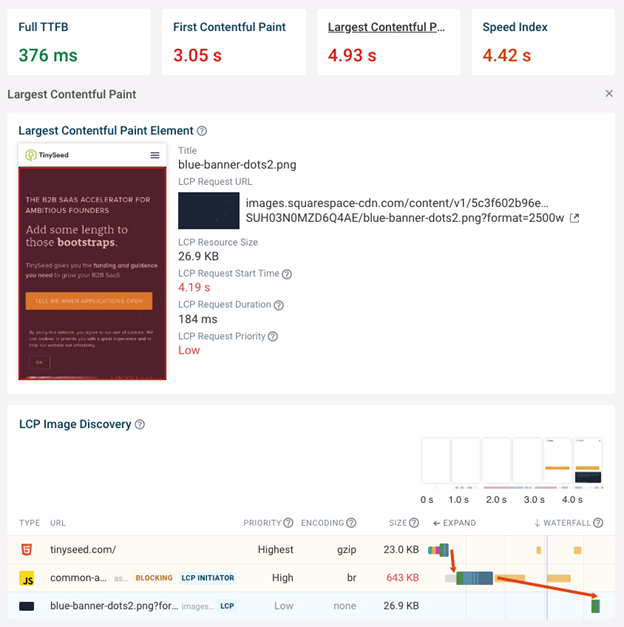Viewport: 624px width, 627px height.
Task: Click the blue-banner-dots2.png title text
Action: click(237, 165)
